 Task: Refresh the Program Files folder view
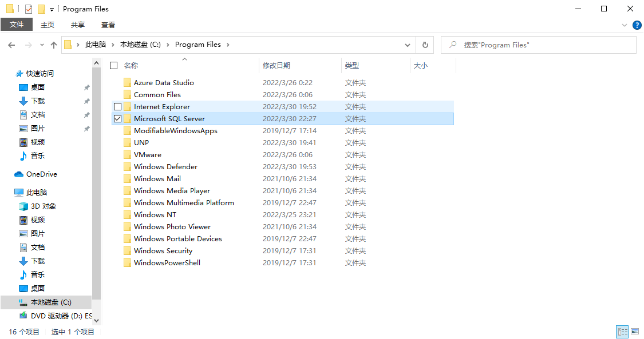[425, 45]
